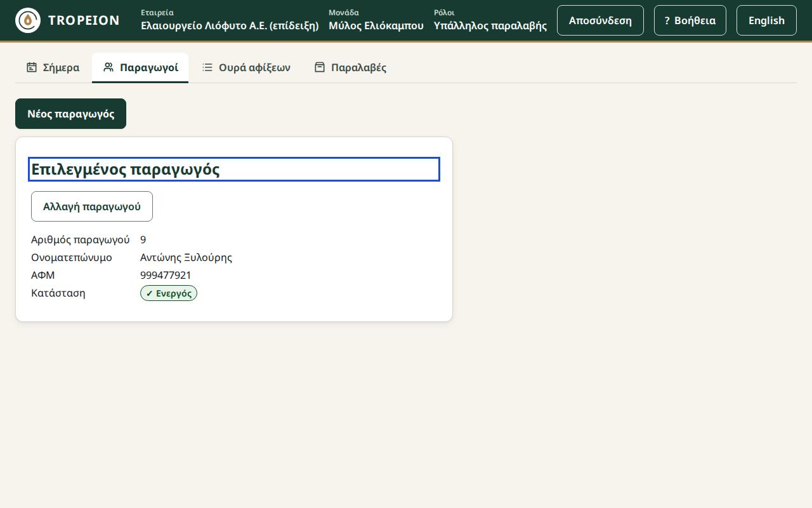Click the ΑΦΜ field label
Viewport: 812px width, 508px height.
click(x=43, y=275)
